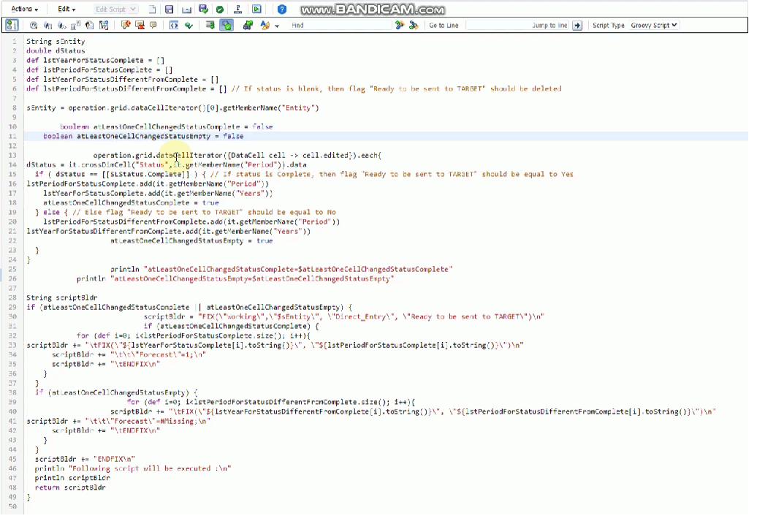Click the Save As icon
Viewport: 757px width, 532px height.
pyautogui.click(x=186, y=9)
